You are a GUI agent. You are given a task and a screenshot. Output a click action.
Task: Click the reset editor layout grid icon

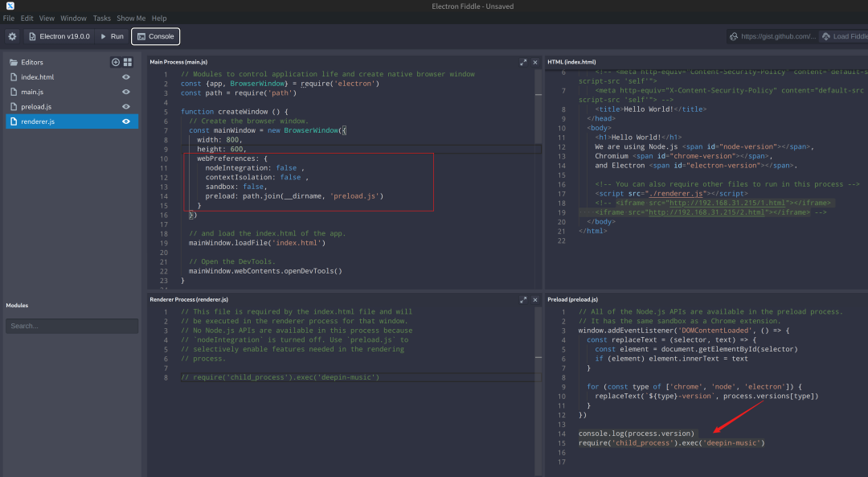[127, 62]
